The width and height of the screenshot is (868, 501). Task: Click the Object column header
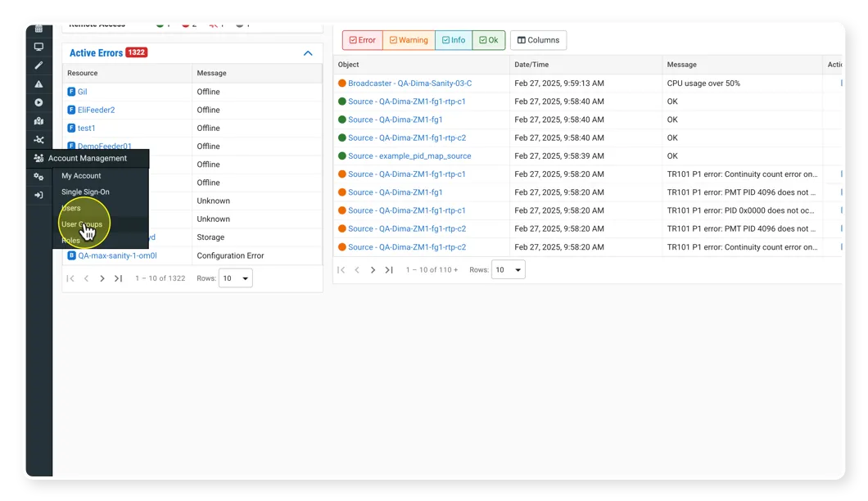[349, 64]
